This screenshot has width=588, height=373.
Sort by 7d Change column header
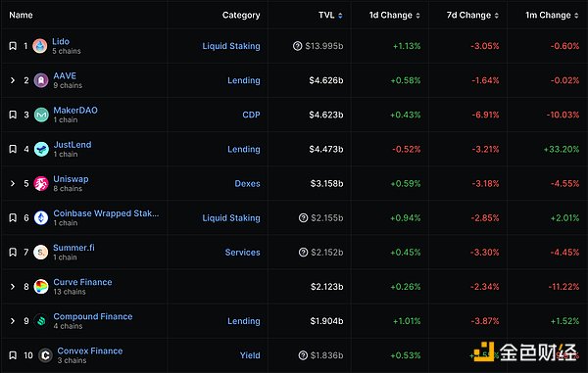(472, 16)
